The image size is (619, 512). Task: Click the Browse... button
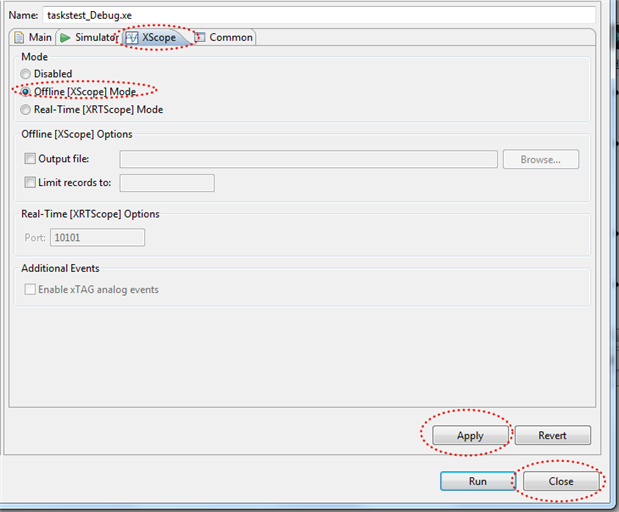pyautogui.click(x=541, y=159)
